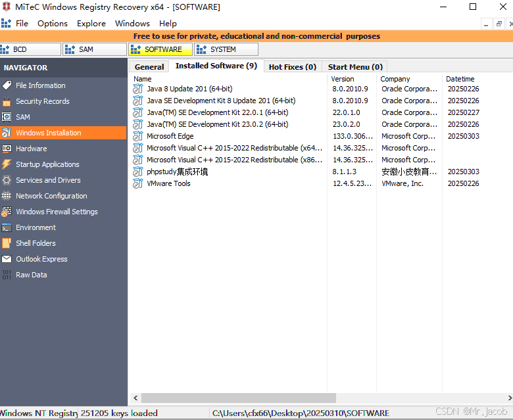
Task: Open Services and Drivers in navigator
Action: [x=64, y=180]
